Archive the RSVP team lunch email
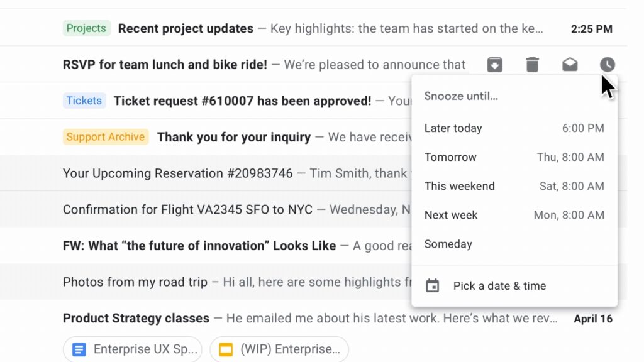Viewport: 644px width, 362px height. coord(494,65)
